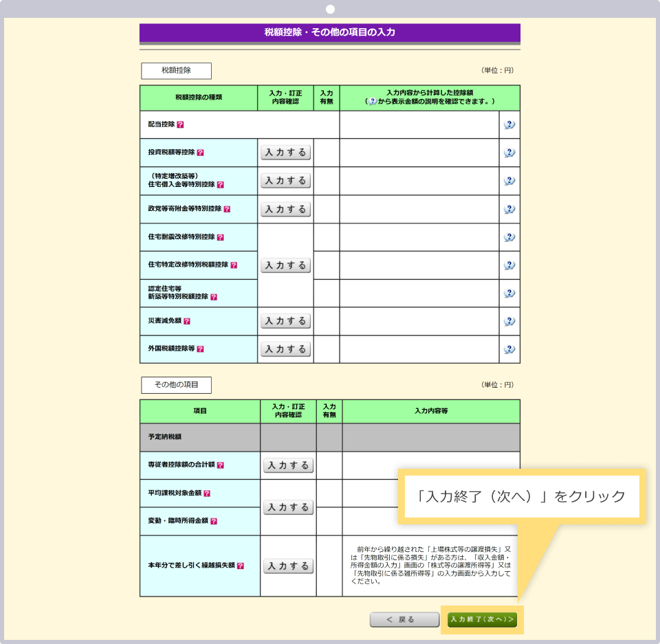
Task: Click the red help icon next to 配当控除
Action: (180, 124)
